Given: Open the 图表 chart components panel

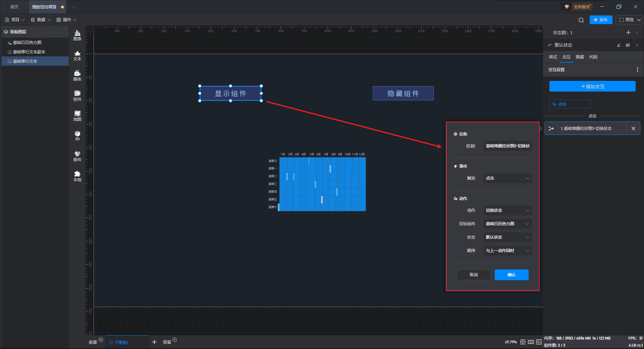Looking at the screenshot, I should point(77,35).
